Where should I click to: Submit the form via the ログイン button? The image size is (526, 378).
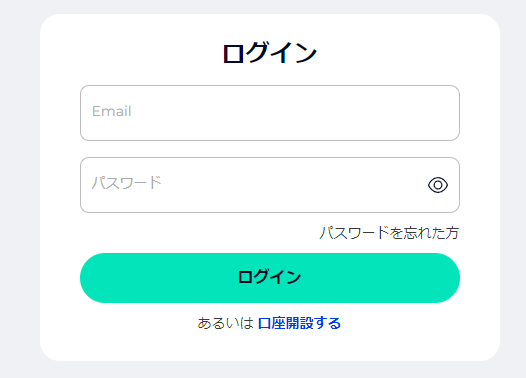[270, 278]
